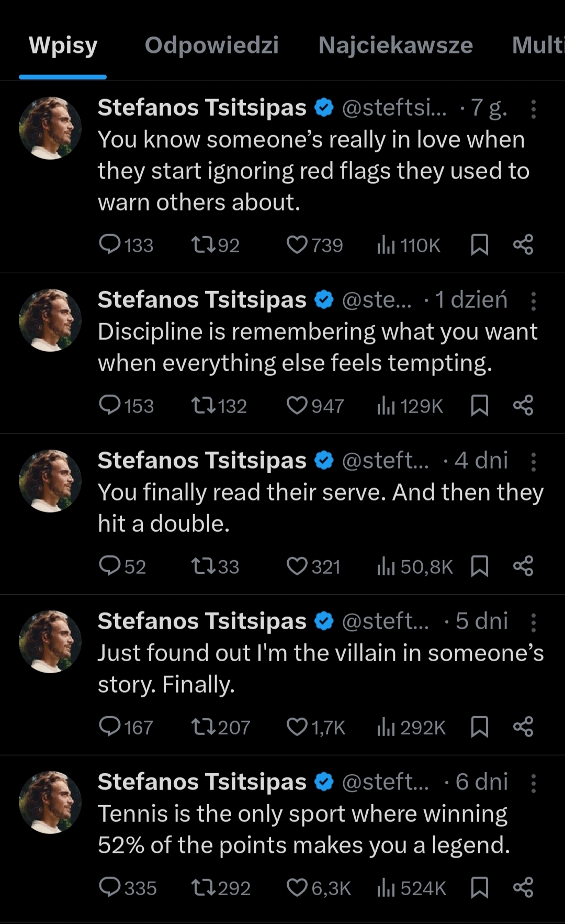This screenshot has width=565, height=924.
Task: View stats of 50,8K views tweet
Action: (386, 566)
